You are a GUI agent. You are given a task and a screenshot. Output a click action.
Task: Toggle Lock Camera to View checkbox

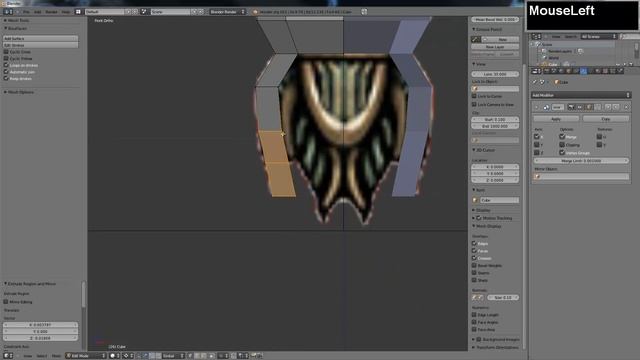pos(474,104)
